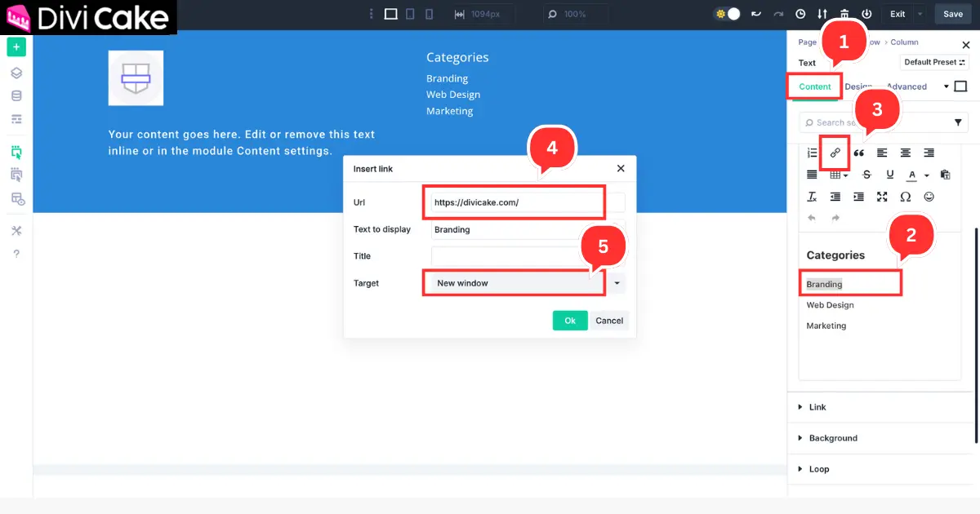The height and width of the screenshot is (514, 980).
Task: Click the Title input field
Action: (x=528, y=256)
